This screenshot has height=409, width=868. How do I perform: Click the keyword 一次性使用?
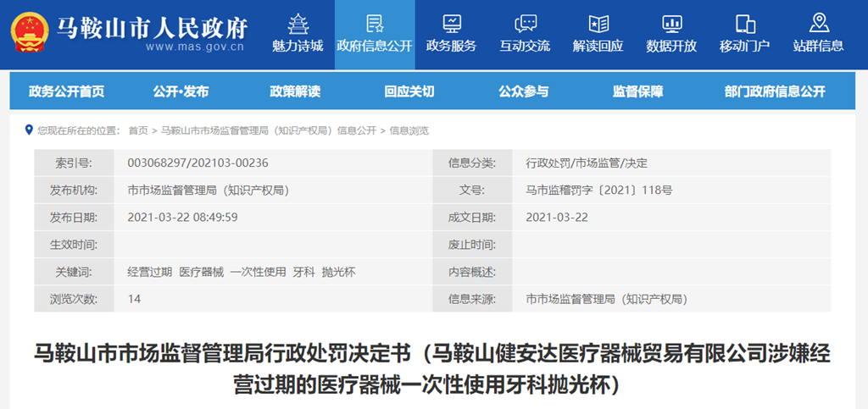click(259, 272)
